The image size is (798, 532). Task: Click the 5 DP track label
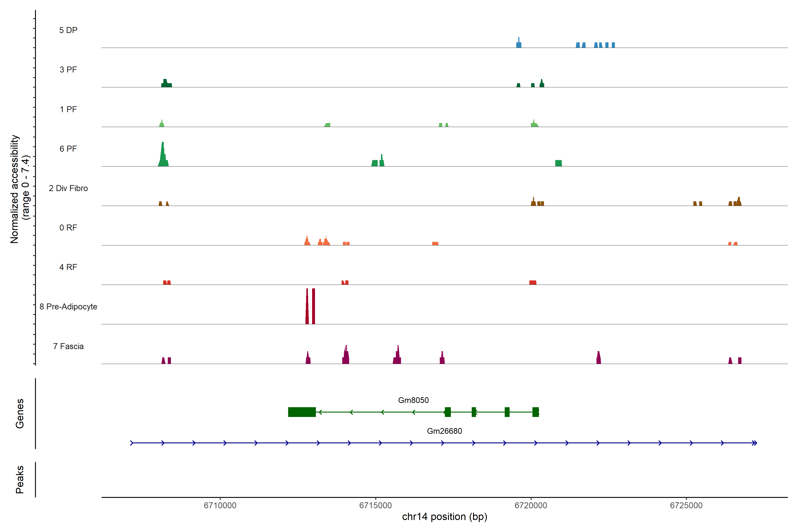click(68, 30)
